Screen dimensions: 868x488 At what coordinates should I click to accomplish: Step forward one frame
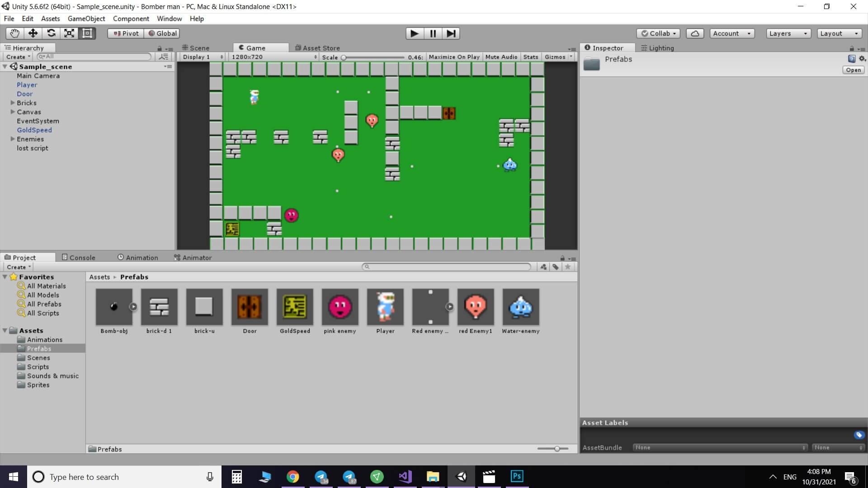pos(451,33)
